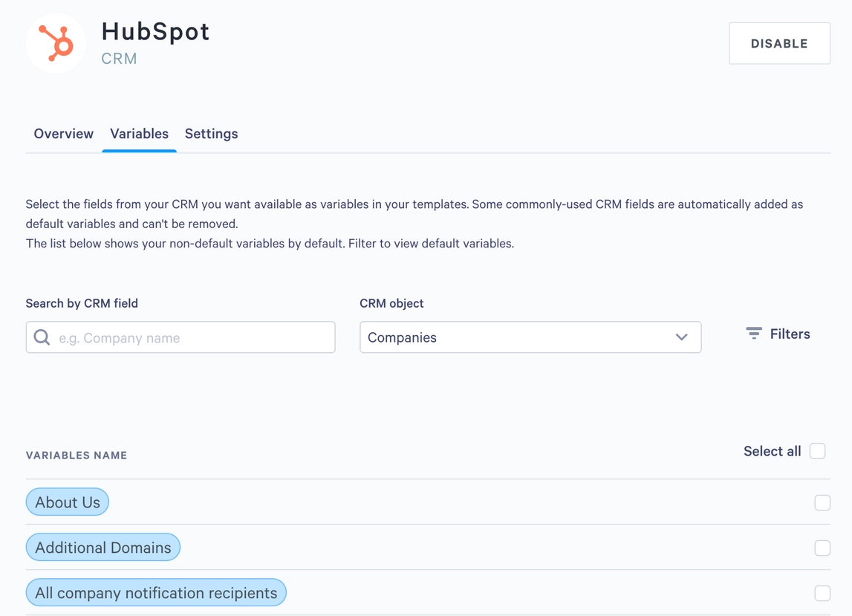This screenshot has height=616, width=852.
Task: Switch to the Overview tab
Action: (64, 134)
